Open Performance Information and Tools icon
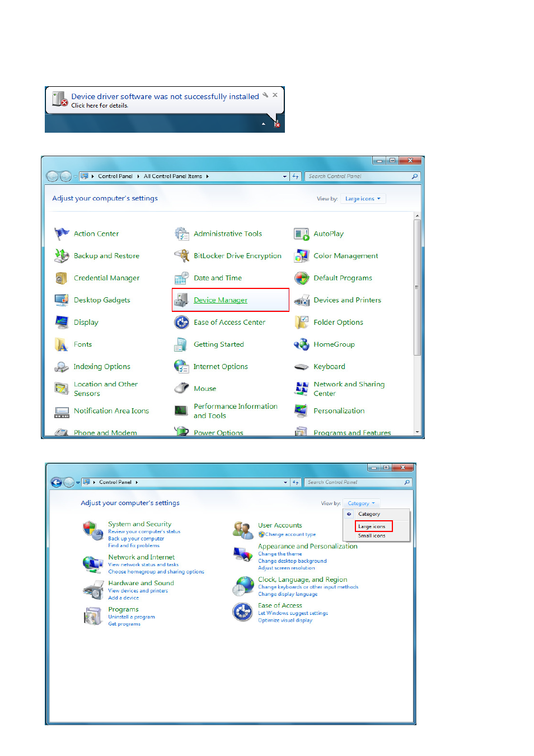This screenshot has height=756, width=534. (x=181, y=411)
